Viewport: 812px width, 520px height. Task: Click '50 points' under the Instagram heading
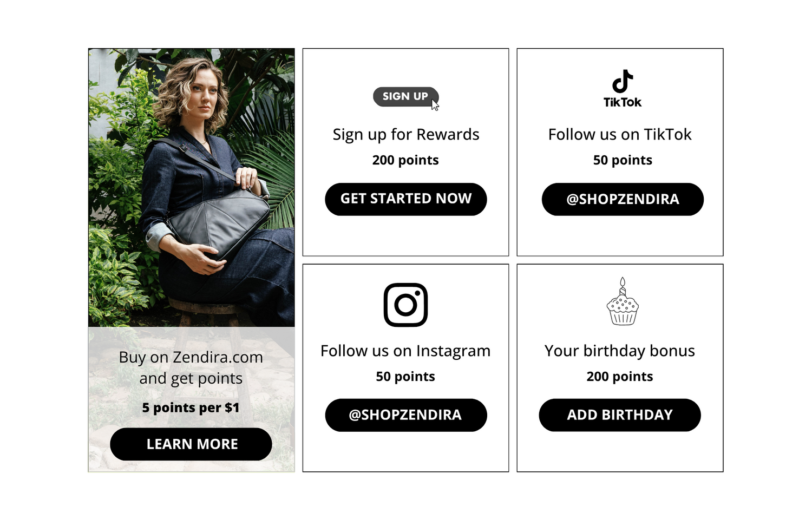tap(405, 377)
